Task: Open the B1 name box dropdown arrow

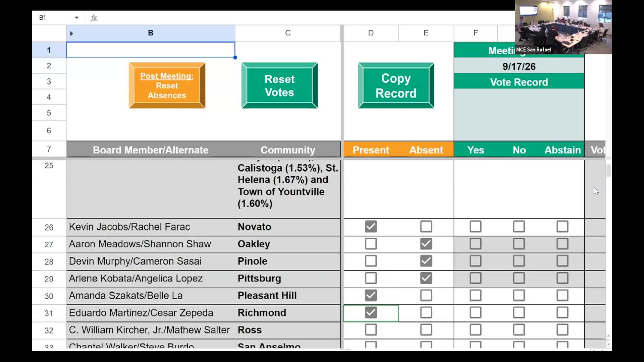Action: [x=76, y=18]
